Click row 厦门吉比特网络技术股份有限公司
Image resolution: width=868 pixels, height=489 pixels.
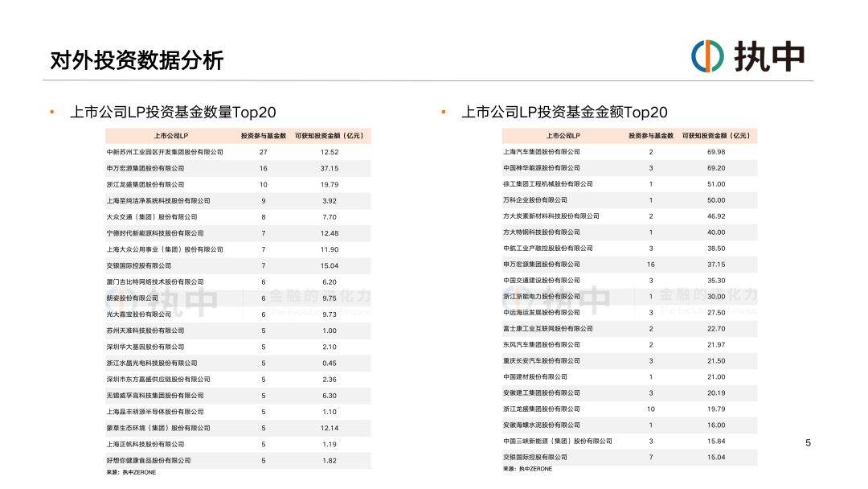[238, 281]
